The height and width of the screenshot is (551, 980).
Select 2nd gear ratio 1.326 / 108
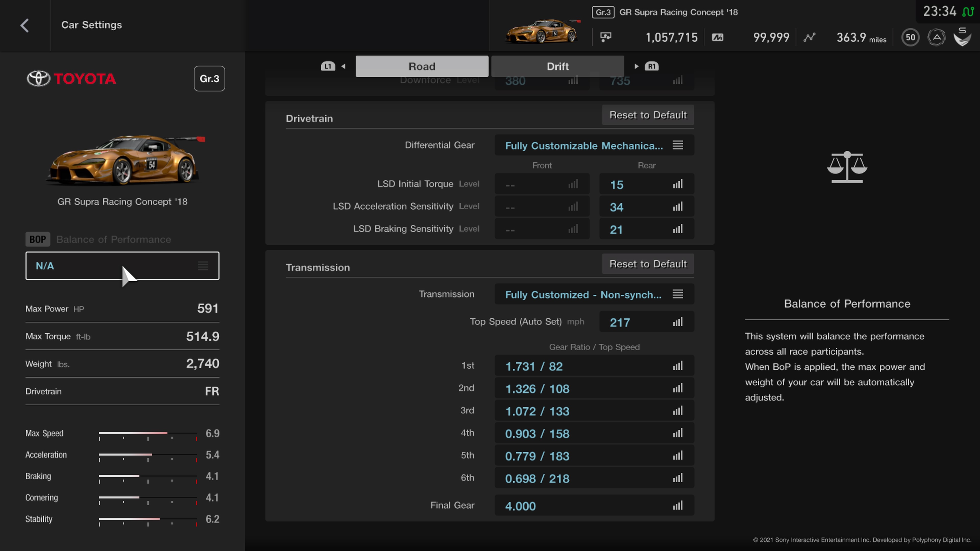coord(594,388)
